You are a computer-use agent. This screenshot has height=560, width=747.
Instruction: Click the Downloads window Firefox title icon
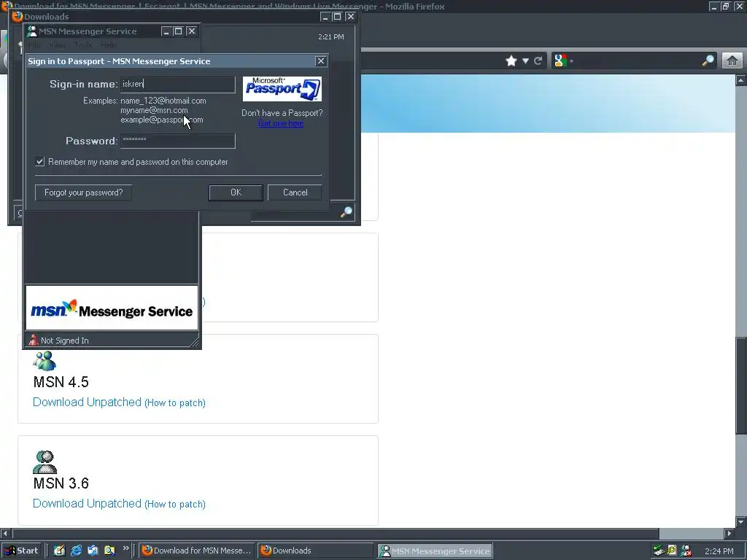click(x=18, y=17)
